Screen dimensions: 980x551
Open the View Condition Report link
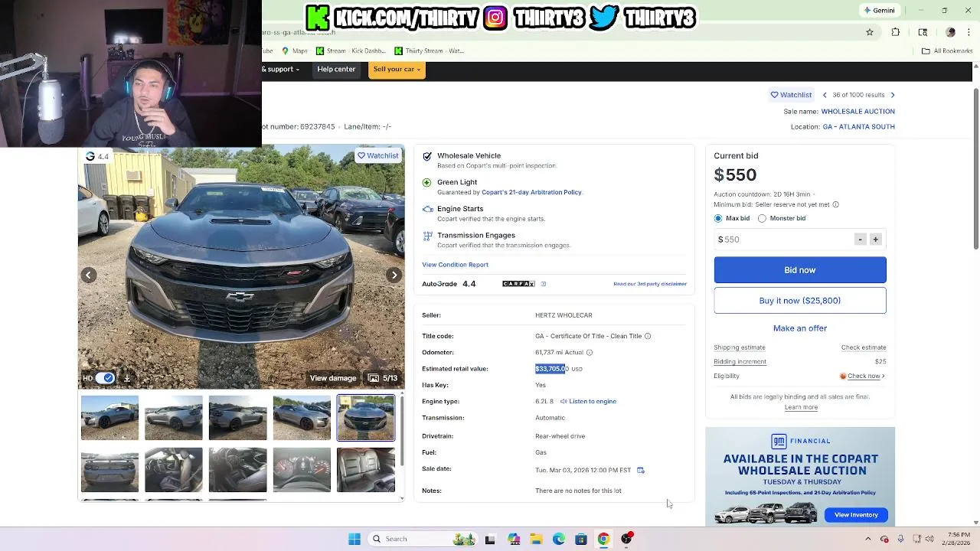(x=455, y=265)
